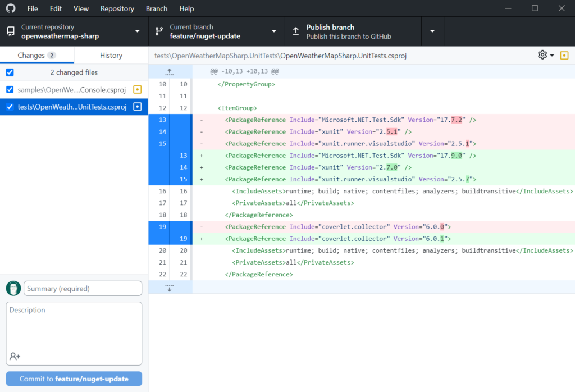Click the GitHub logo icon in title bar
The image size is (575, 392).
click(11, 8)
